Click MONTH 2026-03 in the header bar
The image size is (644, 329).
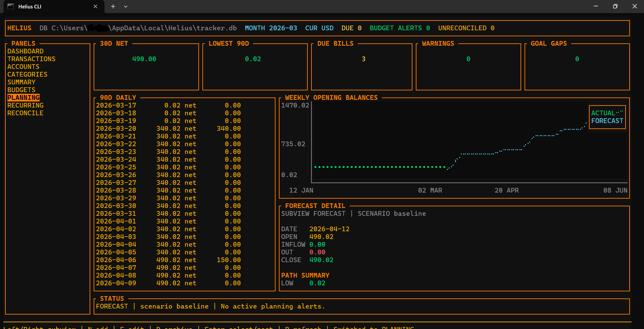point(271,28)
